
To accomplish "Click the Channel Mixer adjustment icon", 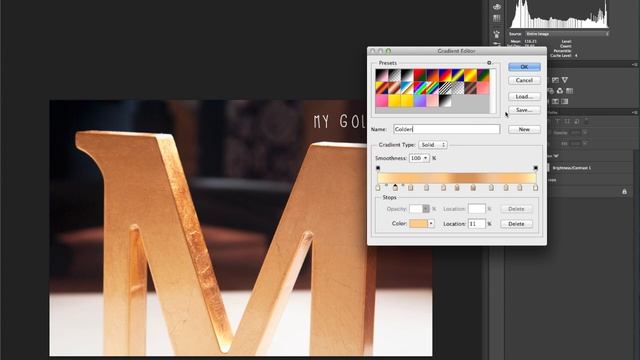I will point(560,91).
